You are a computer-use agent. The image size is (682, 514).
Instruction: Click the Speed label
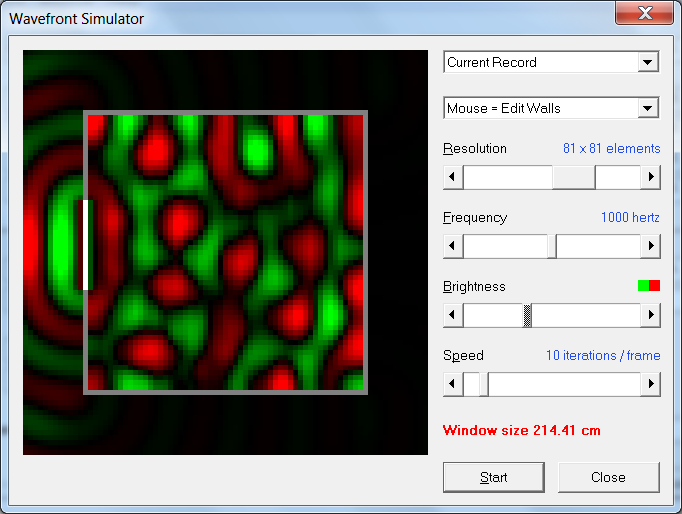[463, 356]
